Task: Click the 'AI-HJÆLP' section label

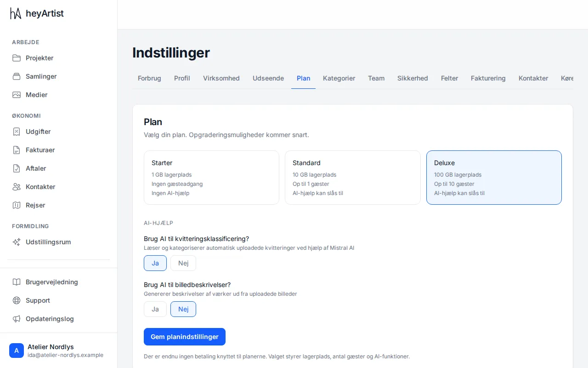Action: click(158, 223)
